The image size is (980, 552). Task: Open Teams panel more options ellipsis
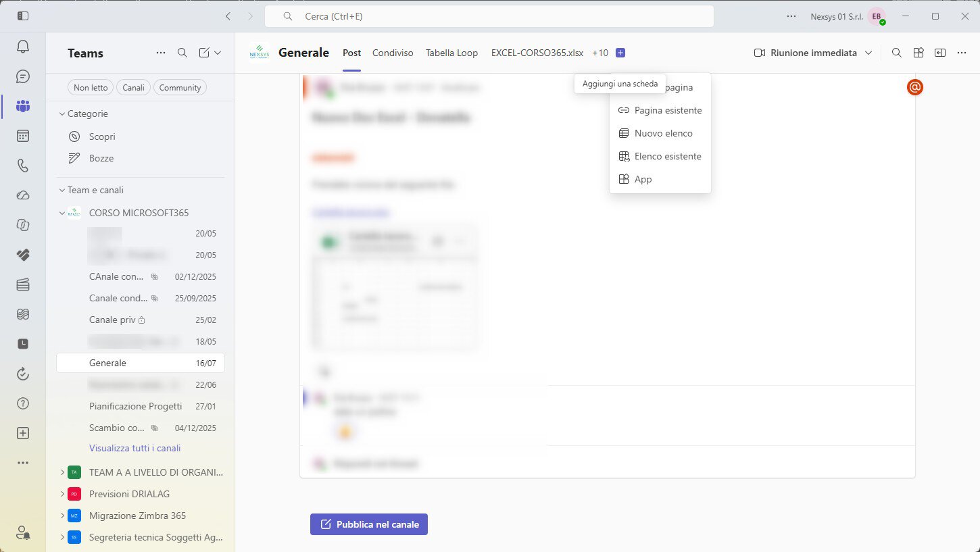pos(161,53)
